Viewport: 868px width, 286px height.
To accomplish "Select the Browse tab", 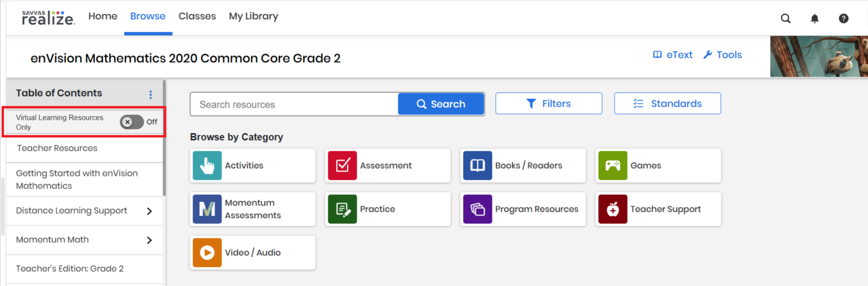I will tap(148, 16).
